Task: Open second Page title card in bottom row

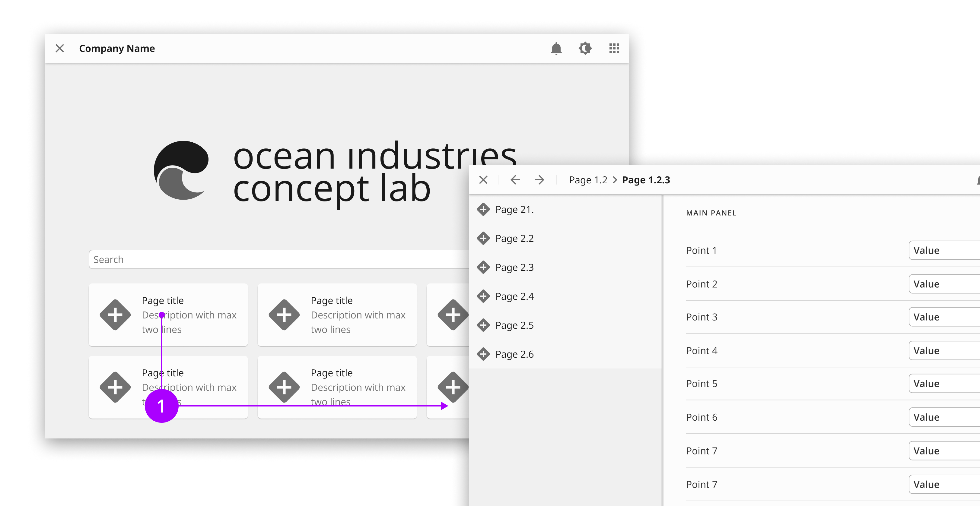Action: coord(337,387)
